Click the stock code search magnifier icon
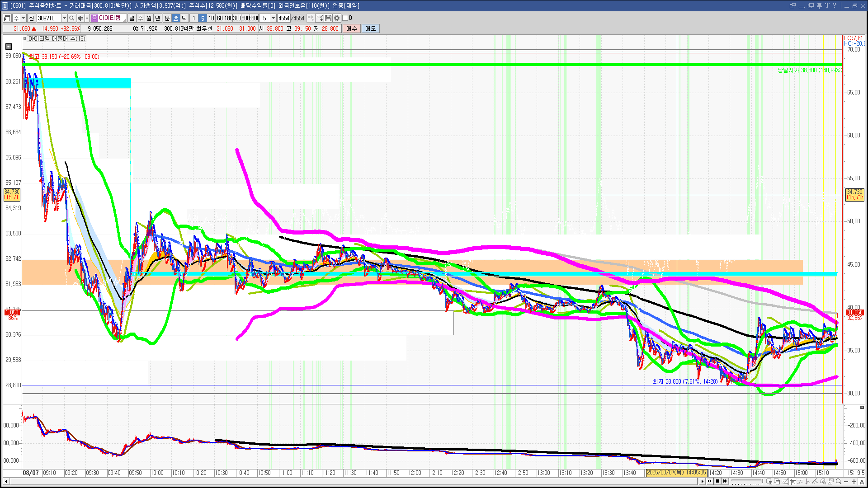This screenshot has width=868, height=488. click(x=71, y=18)
